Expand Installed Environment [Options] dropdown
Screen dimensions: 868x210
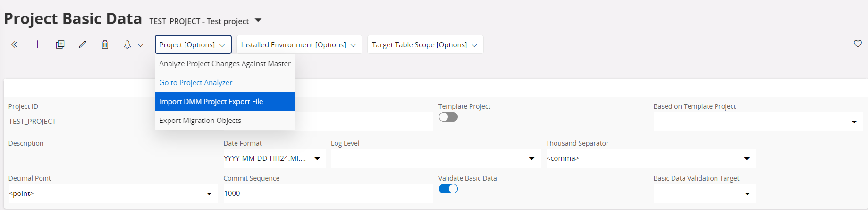[x=299, y=45]
